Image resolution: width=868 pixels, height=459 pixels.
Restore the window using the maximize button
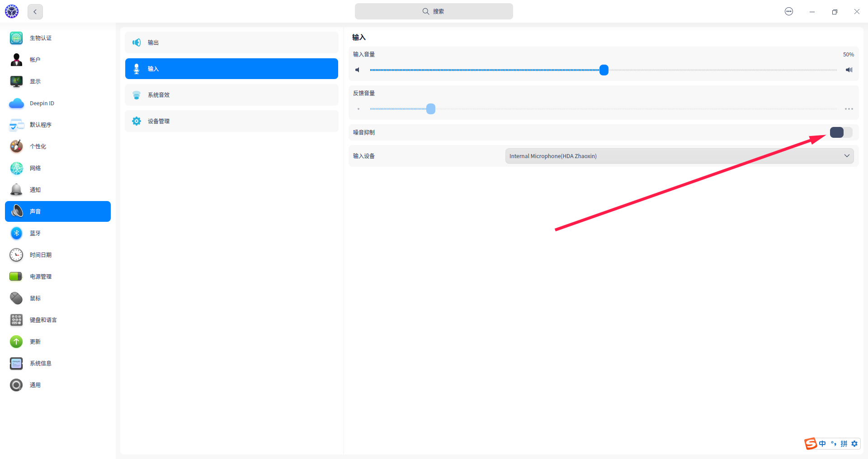(835, 12)
